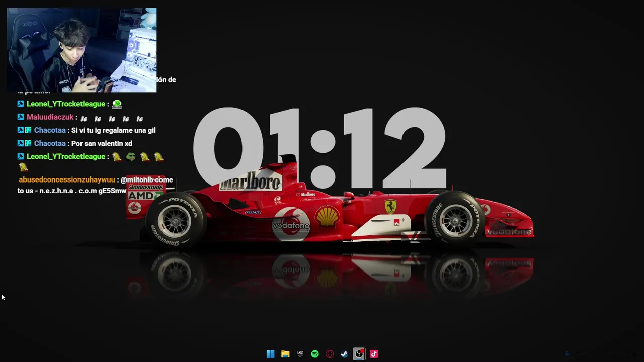The width and height of the screenshot is (644, 362).
Task: Open File Explorer from the taskbar
Action: click(x=285, y=354)
